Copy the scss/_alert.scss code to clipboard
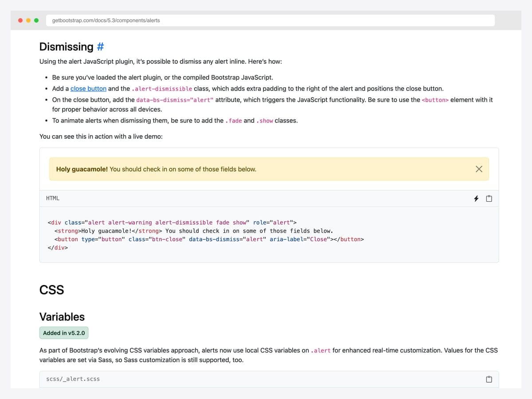The image size is (532, 399). [489, 379]
